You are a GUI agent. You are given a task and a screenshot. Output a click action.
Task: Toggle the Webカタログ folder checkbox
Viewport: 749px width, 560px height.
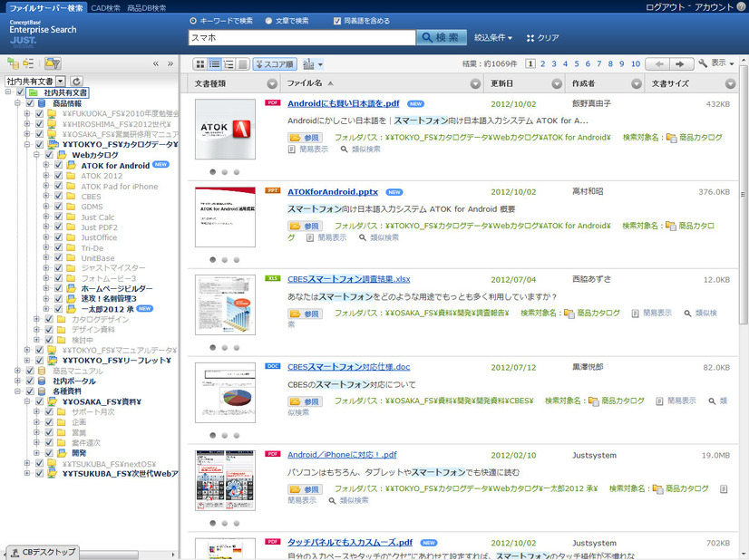coord(49,155)
